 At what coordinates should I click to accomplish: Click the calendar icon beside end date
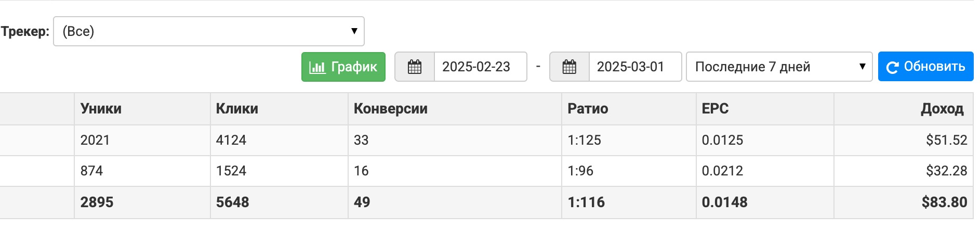(570, 67)
